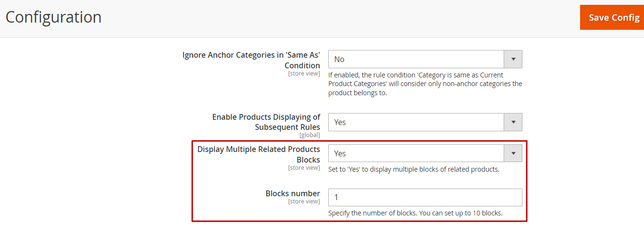Click the Ignore Anchor Categories in 'Same As' Condition label
This screenshot has width=644, height=227.
point(251,60)
